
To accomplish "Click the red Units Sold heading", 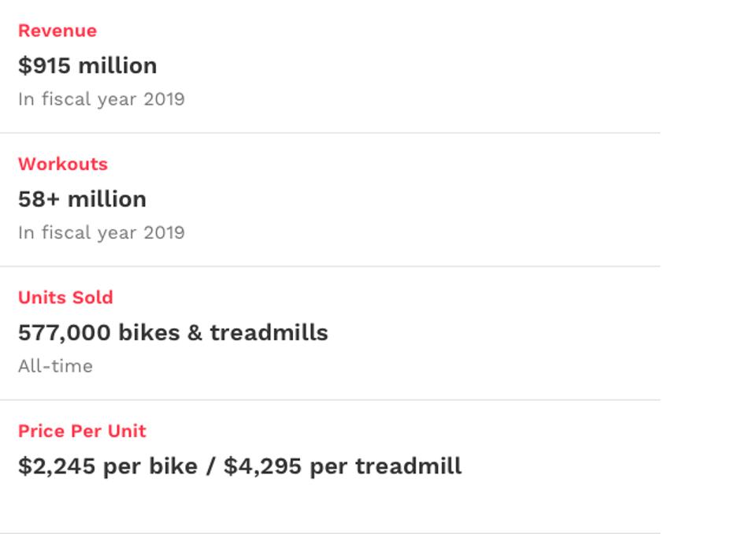I will (x=65, y=298).
